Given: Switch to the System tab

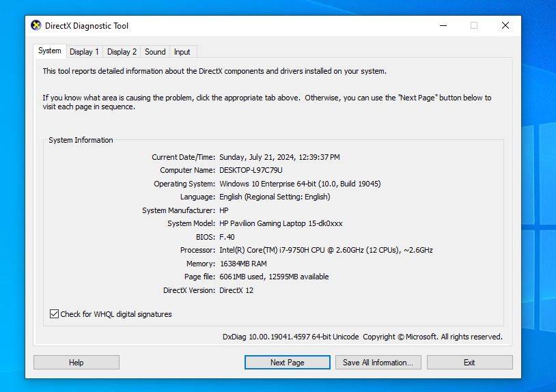Looking at the screenshot, I should pos(50,51).
